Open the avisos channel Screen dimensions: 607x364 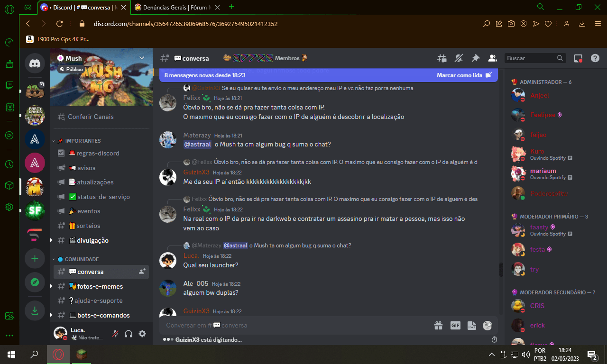(101, 168)
